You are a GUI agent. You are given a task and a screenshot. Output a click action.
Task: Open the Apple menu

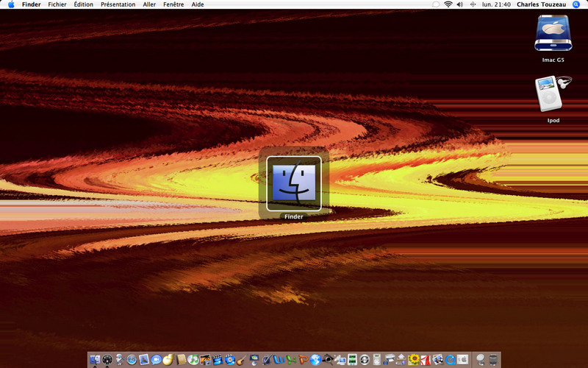click(x=11, y=4)
